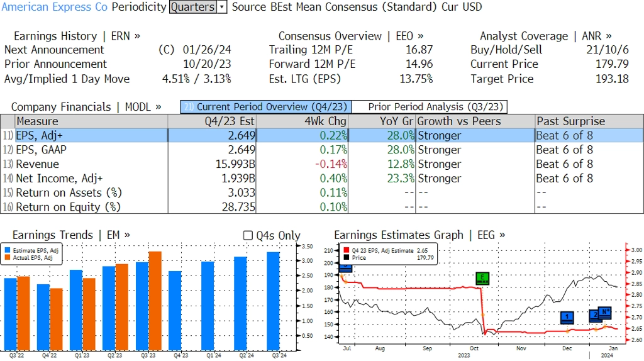Click the black Price legend square
Screen dimensions: 644x361
tap(347, 257)
